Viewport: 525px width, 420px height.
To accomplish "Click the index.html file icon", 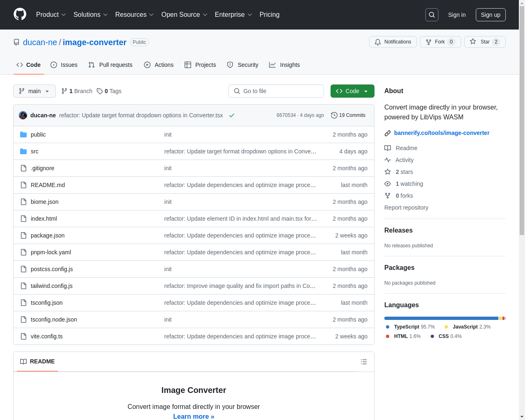I will pyautogui.click(x=23, y=219).
